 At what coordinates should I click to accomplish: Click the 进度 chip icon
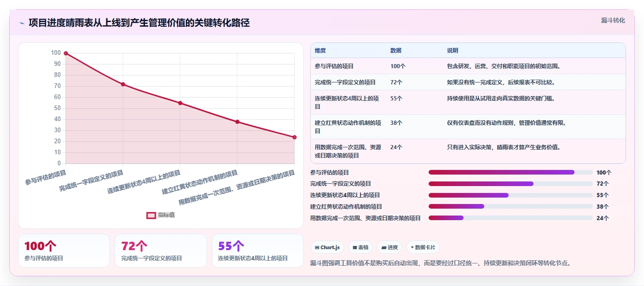[383, 247]
